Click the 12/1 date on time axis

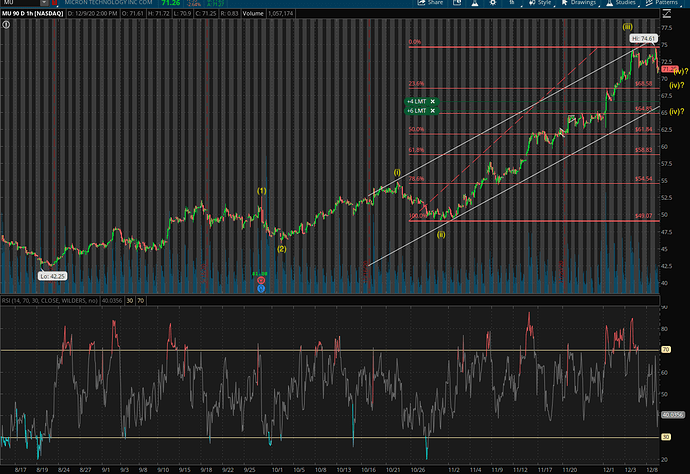point(609,470)
